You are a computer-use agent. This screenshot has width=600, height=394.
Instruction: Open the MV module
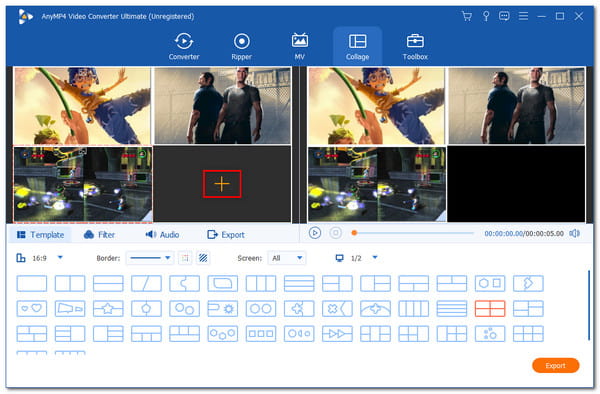pos(300,46)
